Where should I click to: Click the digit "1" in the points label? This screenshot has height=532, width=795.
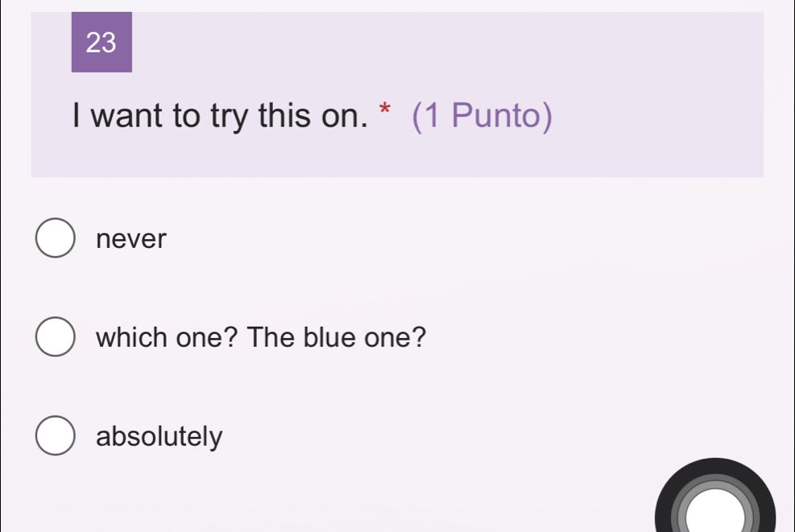pyautogui.click(x=433, y=117)
